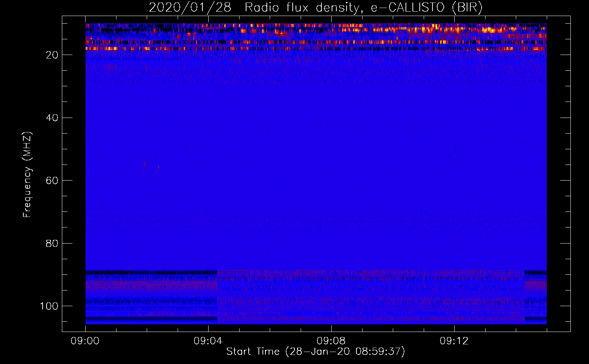This screenshot has width=589, height=364.
Task: Click the 60 MHz frequency tick label
Action: 52,181
